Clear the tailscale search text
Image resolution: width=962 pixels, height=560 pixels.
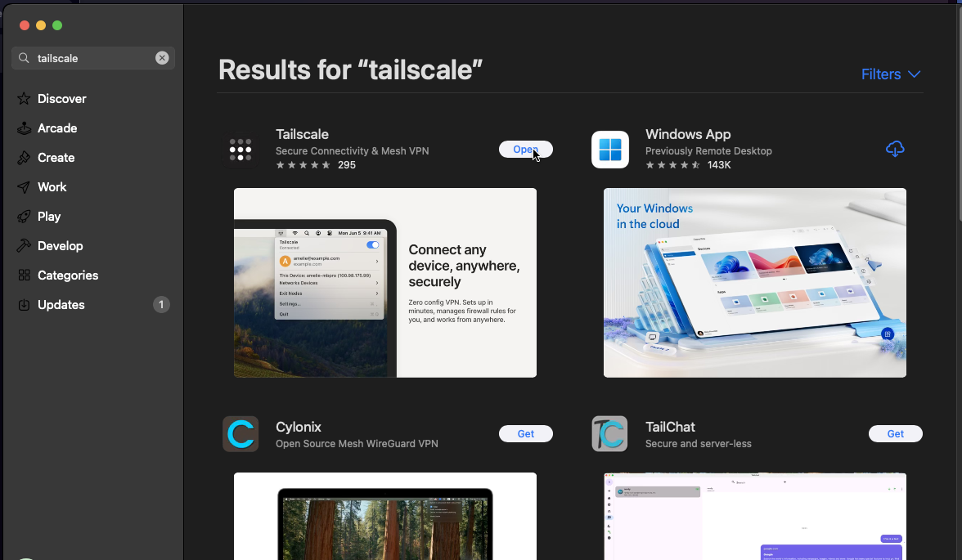tap(162, 58)
